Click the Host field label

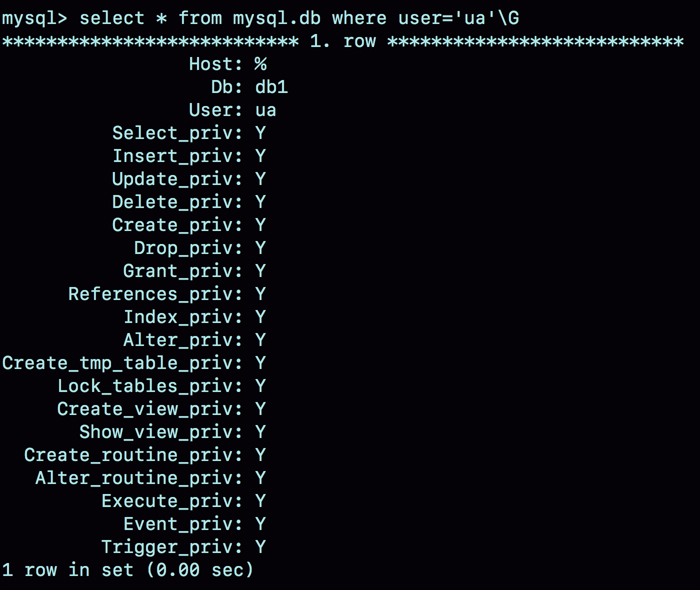tap(215, 64)
